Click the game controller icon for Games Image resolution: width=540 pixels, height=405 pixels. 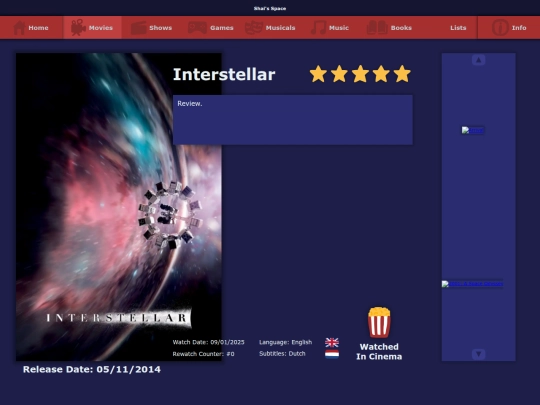point(197,28)
